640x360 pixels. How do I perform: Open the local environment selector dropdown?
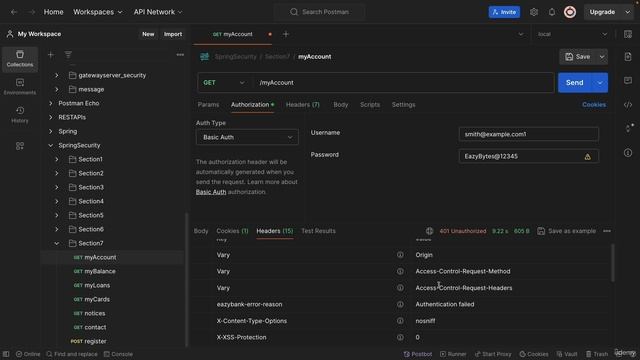(x=572, y=34)
